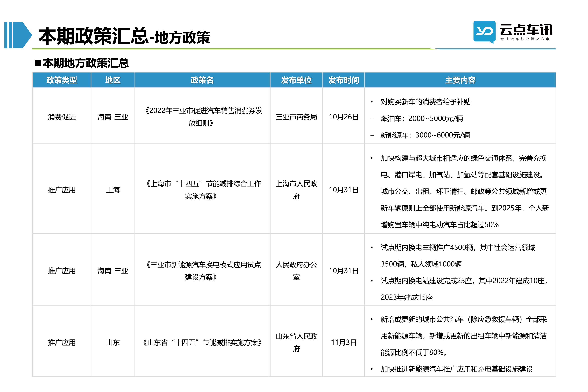588x392 pixels.
Task: Click the line 新能源车：3000~6000元/辆
Action: [425, 135]
